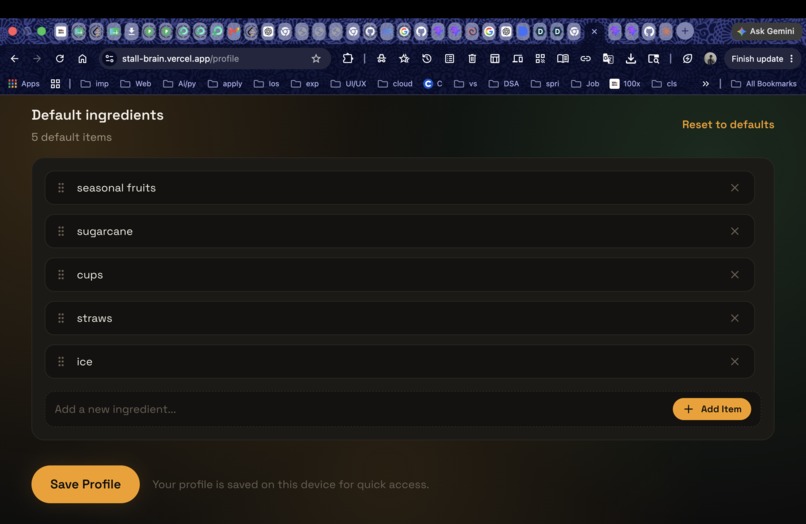
Task: Reload the current page
Action: click(x=60, y=59)
